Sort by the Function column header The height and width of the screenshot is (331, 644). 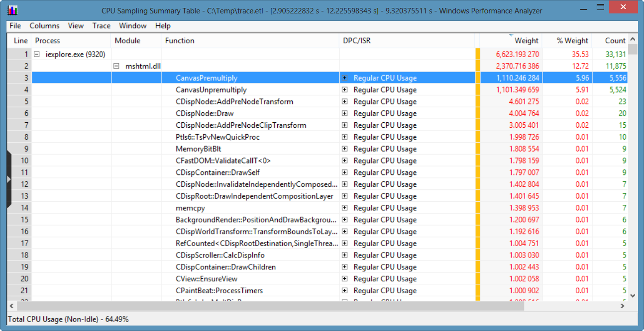(x=251, y=41)
